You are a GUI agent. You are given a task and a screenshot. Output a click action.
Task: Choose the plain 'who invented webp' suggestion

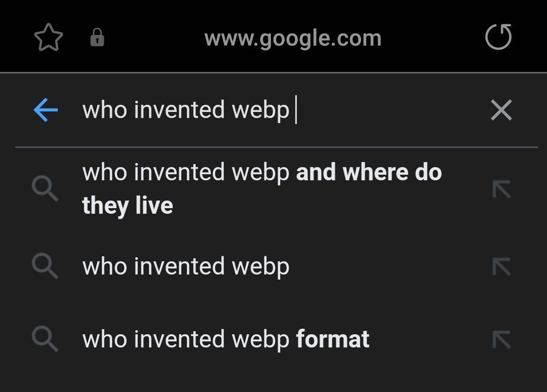[186, 266]
